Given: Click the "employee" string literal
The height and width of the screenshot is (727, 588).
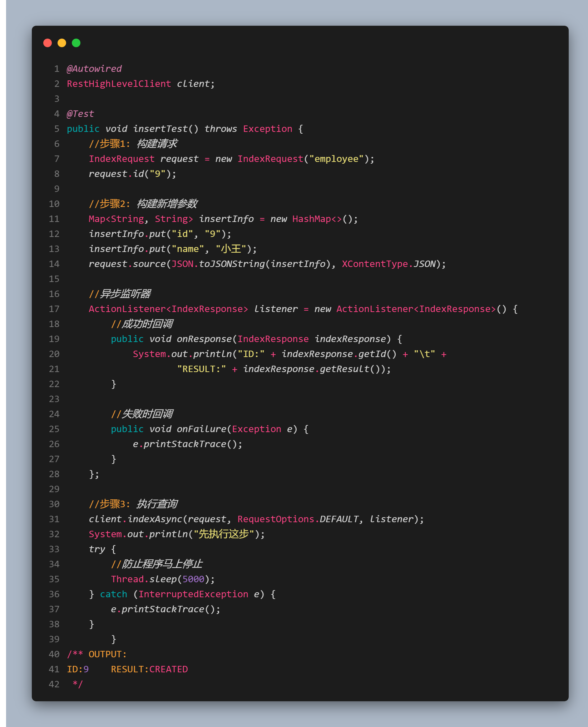Looking at the screenshot, I should 336,159.
